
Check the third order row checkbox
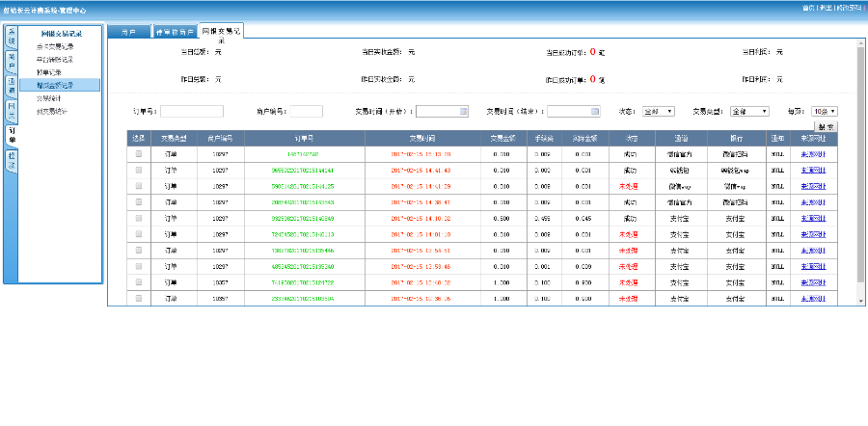(x=138, y=185)
